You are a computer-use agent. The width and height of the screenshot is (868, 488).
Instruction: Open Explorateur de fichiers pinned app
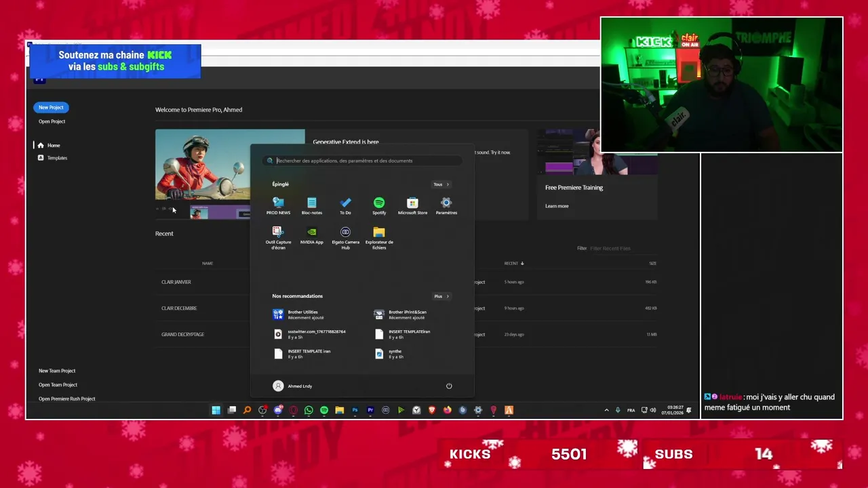pos(379,238)
